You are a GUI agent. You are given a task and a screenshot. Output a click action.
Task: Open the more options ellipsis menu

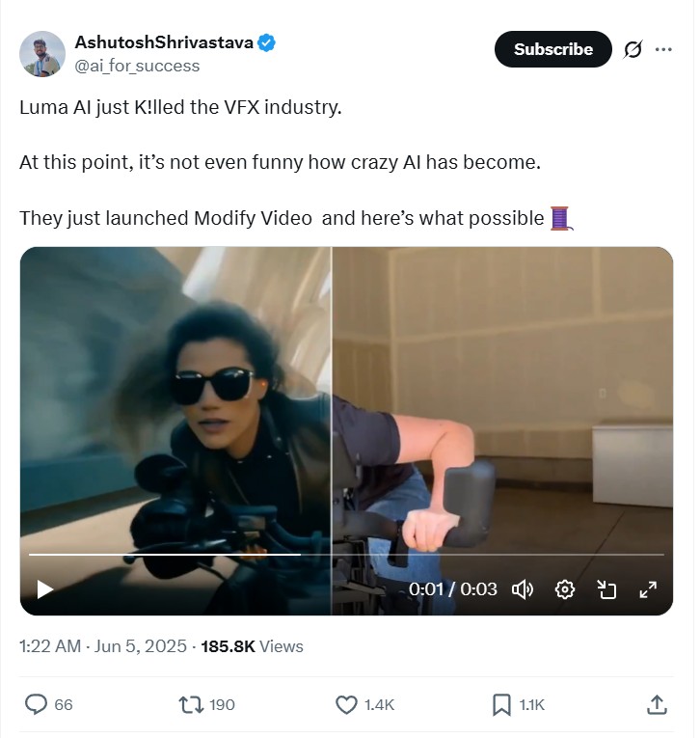(x=663, y=49)
